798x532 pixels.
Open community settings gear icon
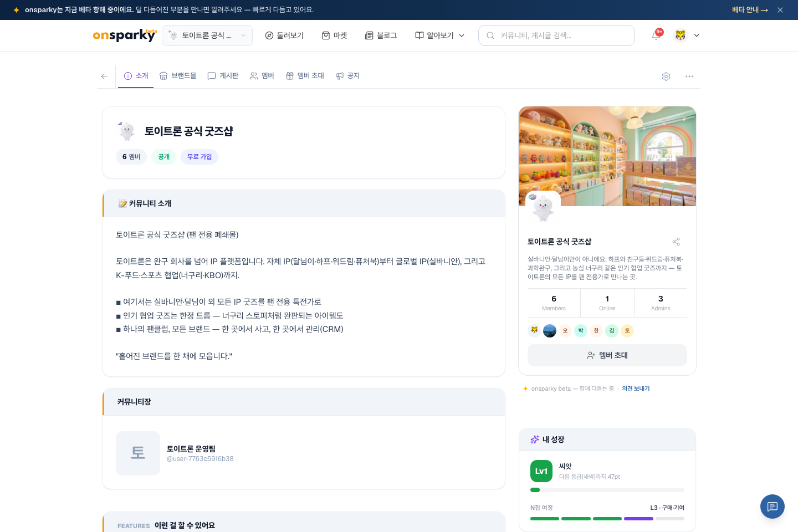tap(666, 76)
